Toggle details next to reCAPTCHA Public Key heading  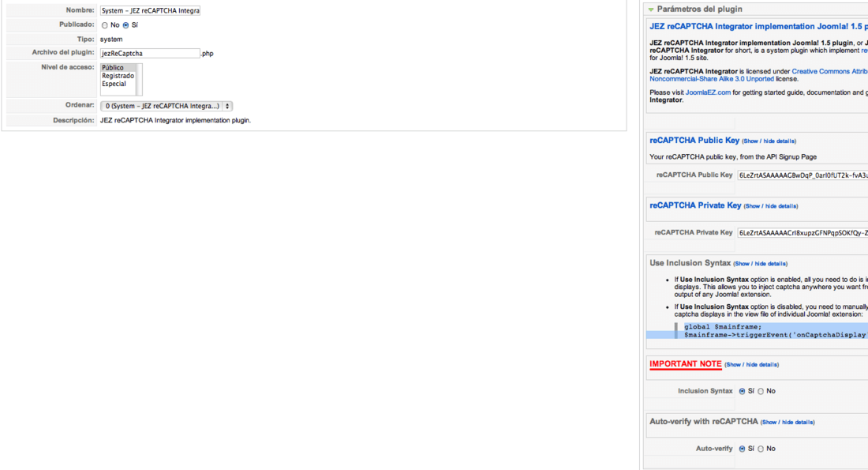(x=769, y=141)
